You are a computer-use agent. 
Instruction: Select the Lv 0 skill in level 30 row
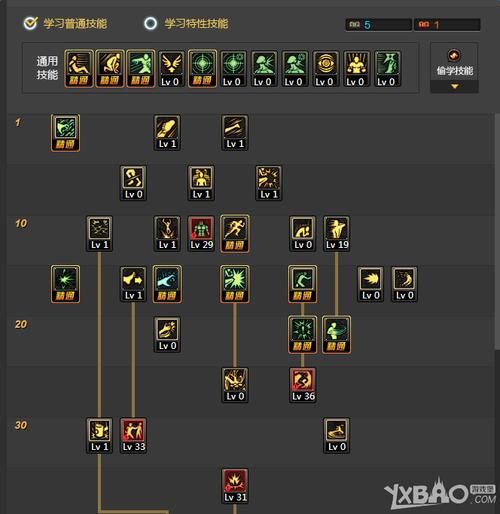[337, 435]
